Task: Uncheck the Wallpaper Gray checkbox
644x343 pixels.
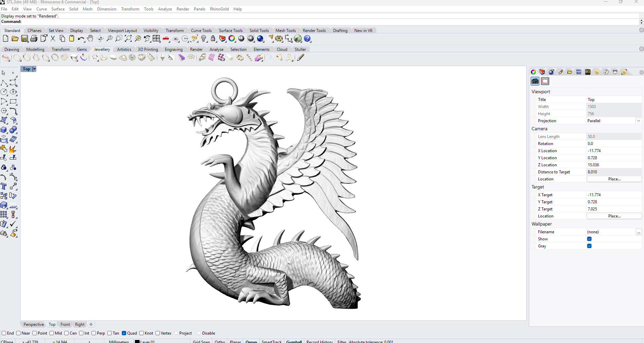Action: [x=589, y=246]
